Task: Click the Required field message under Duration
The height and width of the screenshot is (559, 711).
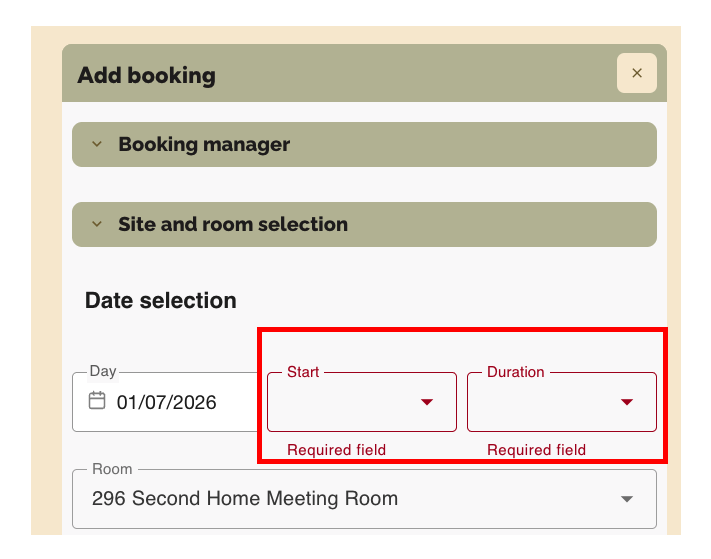Action: (x=536, y=450)
